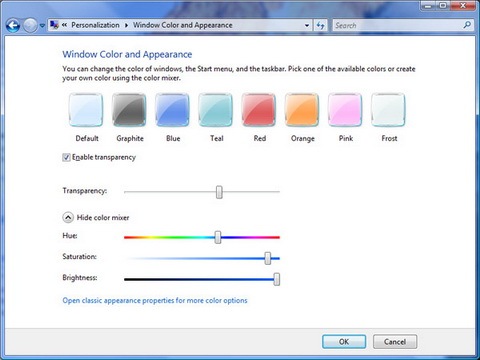Apply the Red window color
The width and height of the screenshot is (480, 360).
pyautogui.click(x=259, y=110)
